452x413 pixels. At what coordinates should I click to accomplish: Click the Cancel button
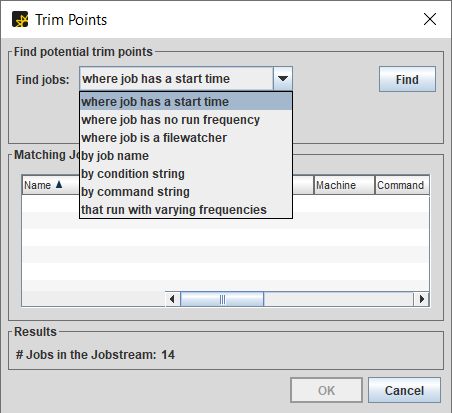point(404,390)
